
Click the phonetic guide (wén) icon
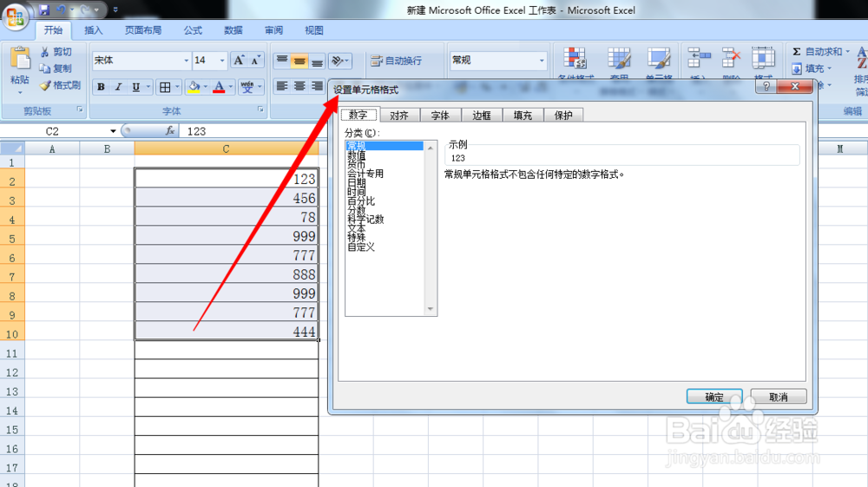pos(247,87)
